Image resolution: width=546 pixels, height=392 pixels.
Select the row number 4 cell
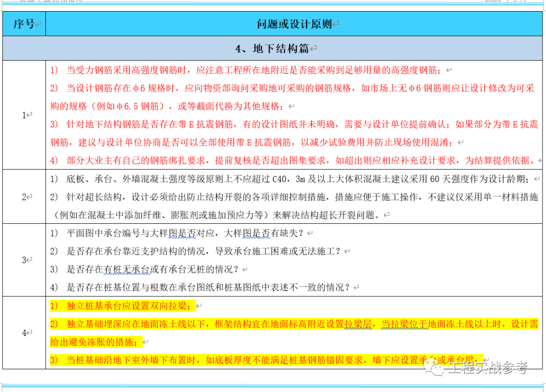(24, 333)
